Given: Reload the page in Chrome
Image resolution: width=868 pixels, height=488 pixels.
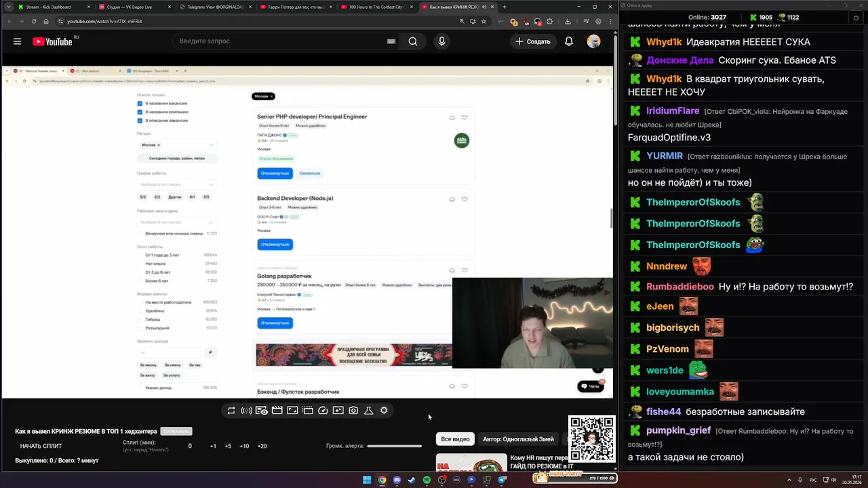Looking at the screenshot, I should 33,21.
